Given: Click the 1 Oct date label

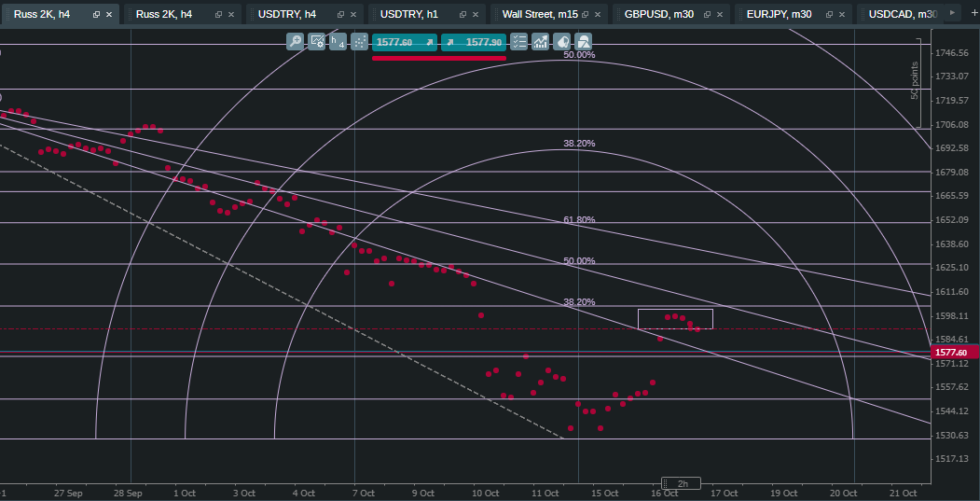Looking at the screenshot, I should 184,493.
